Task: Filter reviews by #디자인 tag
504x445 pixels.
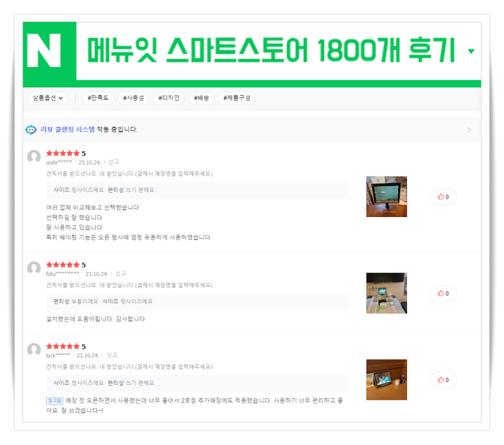Action: point(169,98)
